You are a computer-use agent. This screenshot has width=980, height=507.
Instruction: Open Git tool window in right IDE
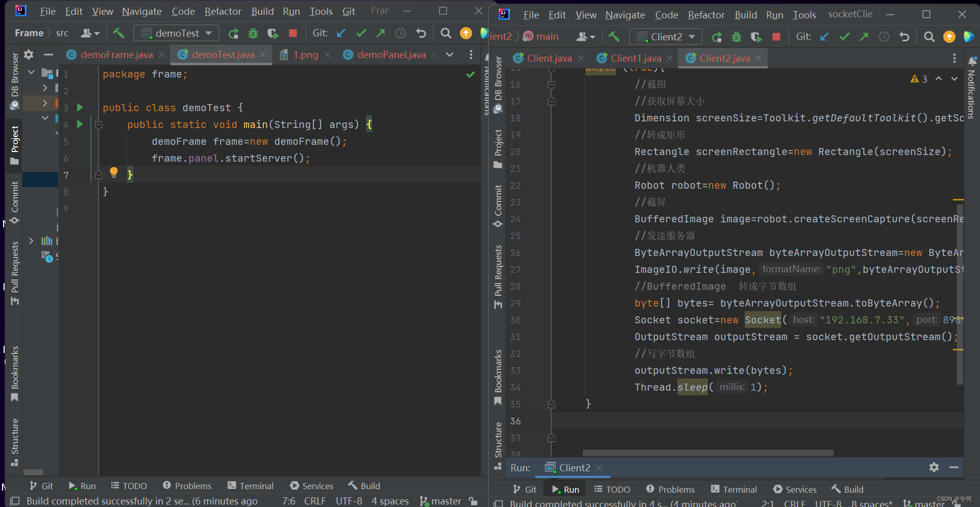524,489
